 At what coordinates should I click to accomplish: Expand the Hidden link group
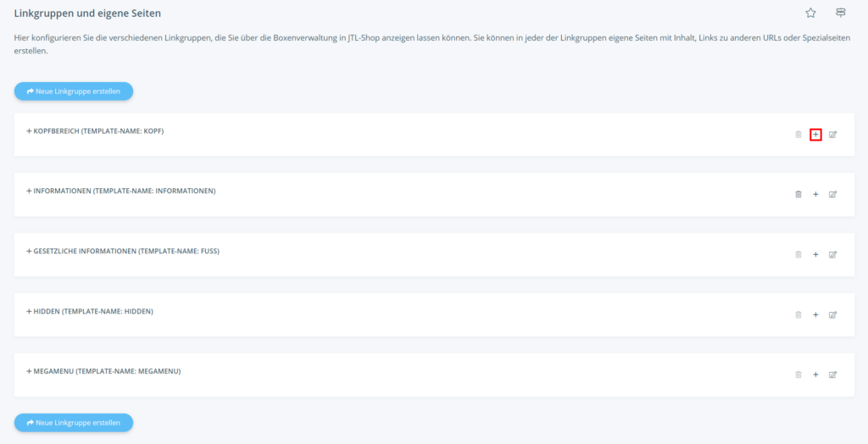coord(89,311)
